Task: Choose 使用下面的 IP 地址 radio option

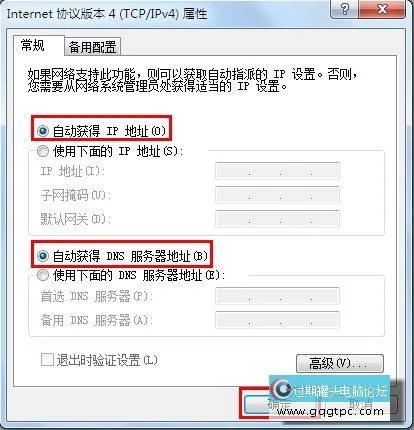Action: coord(43,151)
